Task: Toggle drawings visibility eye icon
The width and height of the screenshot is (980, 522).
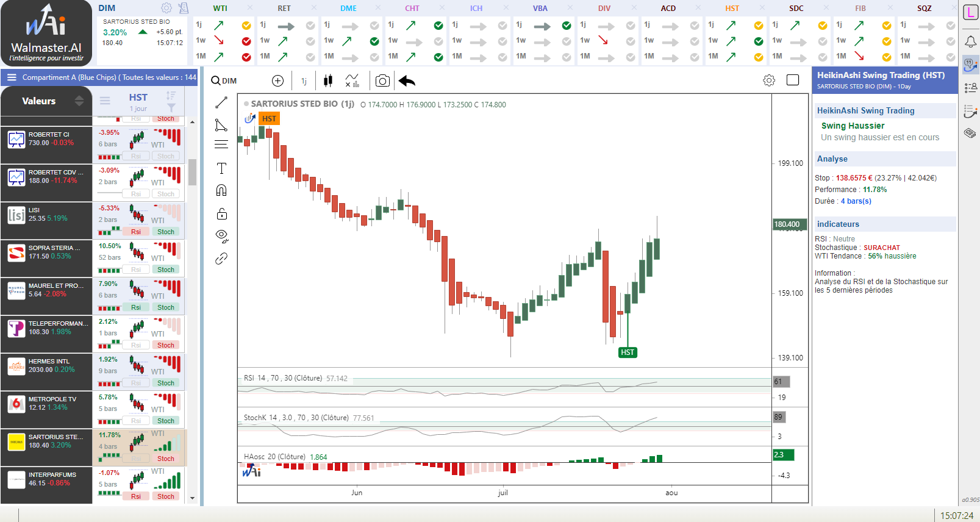Action: pyautogui.click(x=222, y=236)
